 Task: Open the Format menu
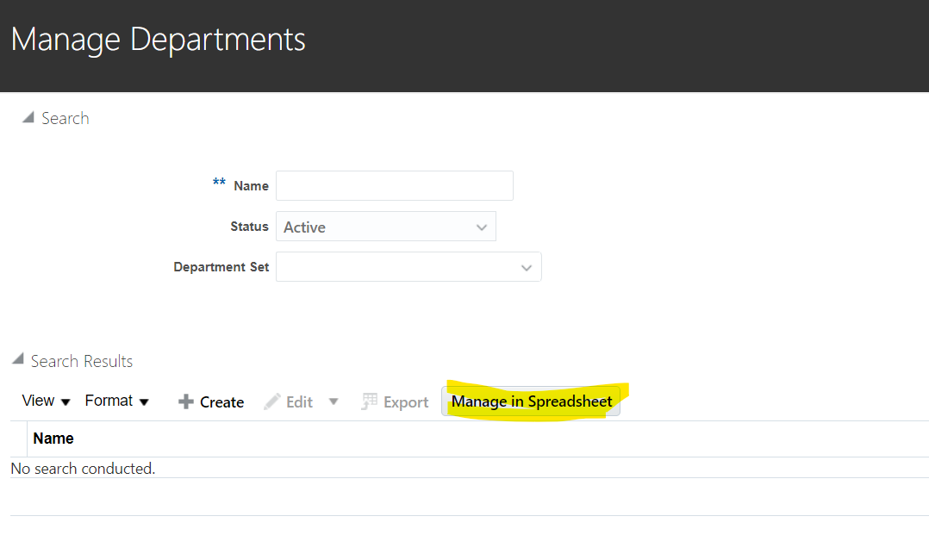(x=116, y=401)
